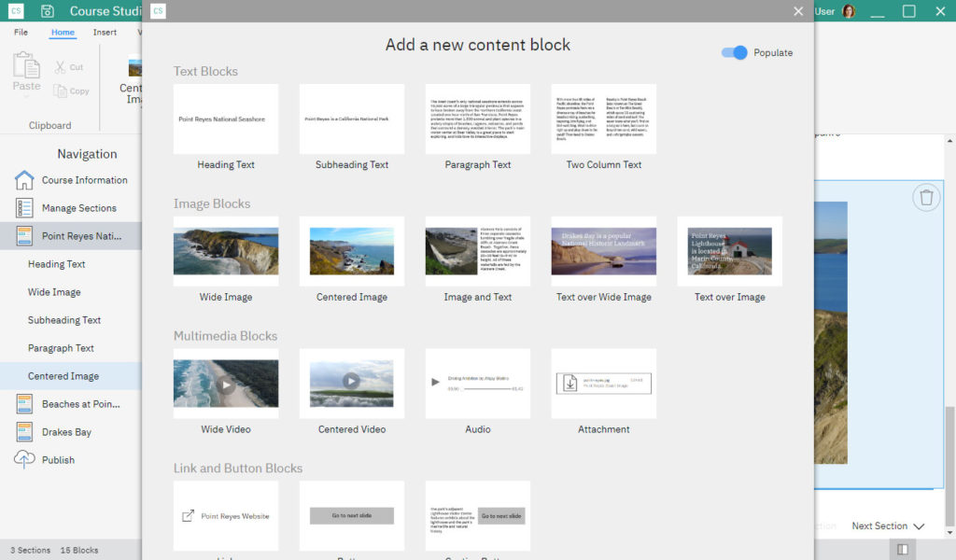Close the content block dialog
The height and width of the screenshot is (560, 956).
[x=798, y=11]
